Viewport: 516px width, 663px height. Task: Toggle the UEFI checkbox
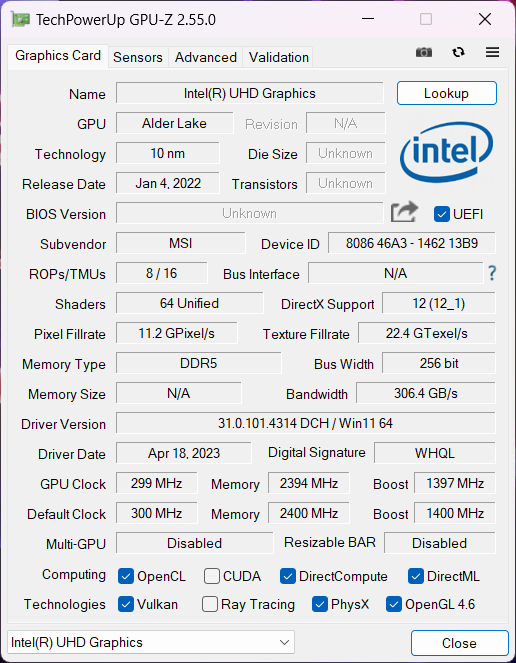tap(442, 214)
